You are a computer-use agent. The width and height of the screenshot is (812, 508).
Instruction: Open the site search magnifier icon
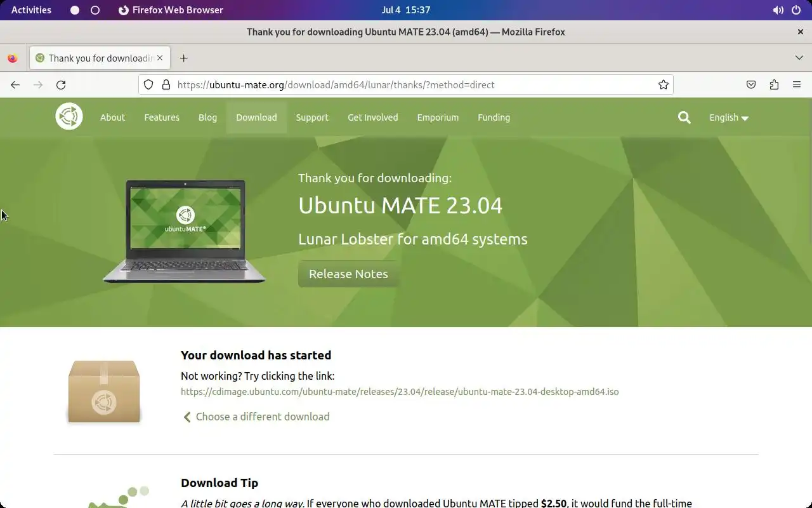[684, 117]
